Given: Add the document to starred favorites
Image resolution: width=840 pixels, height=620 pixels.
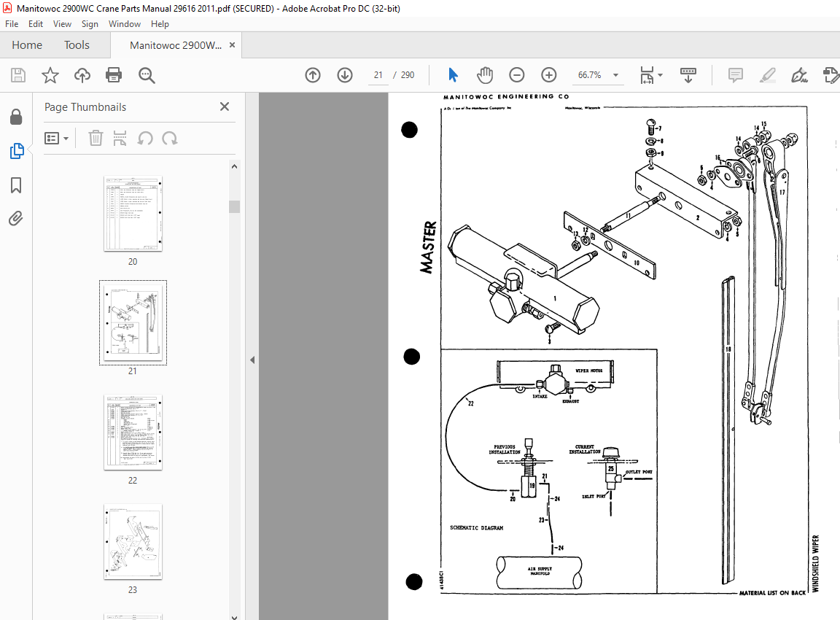Looking at the screenshot, I should (50, 75).
